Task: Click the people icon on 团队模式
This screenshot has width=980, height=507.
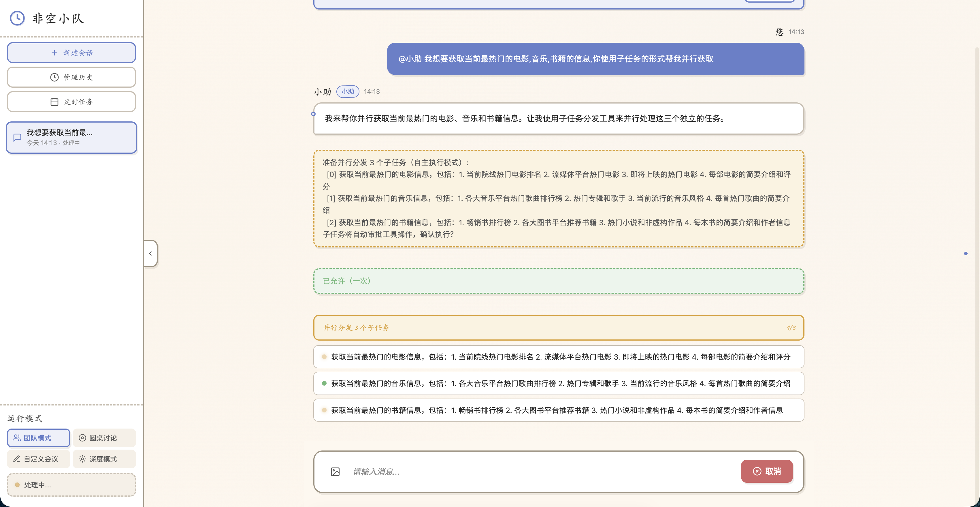Action: [x=16, y=438]
